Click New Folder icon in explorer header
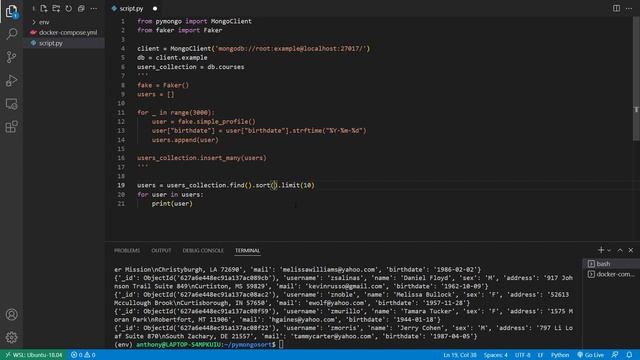This screenshot has width=640, height=360. pyautogui.click(x=56, y=9)
